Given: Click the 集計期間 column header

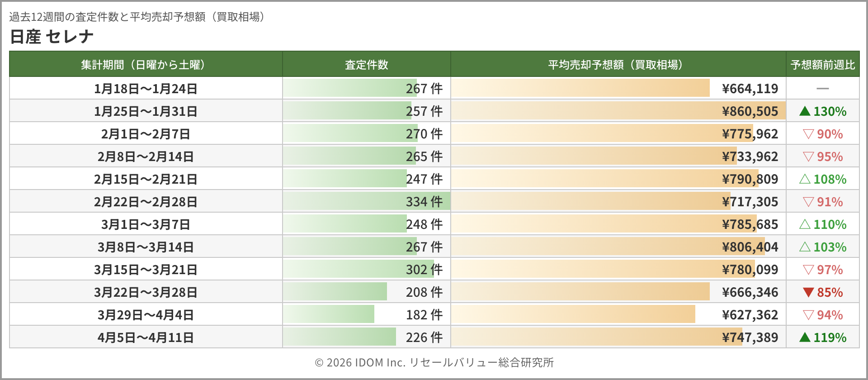Looking at the screenshot, I should tap(146, 65).
